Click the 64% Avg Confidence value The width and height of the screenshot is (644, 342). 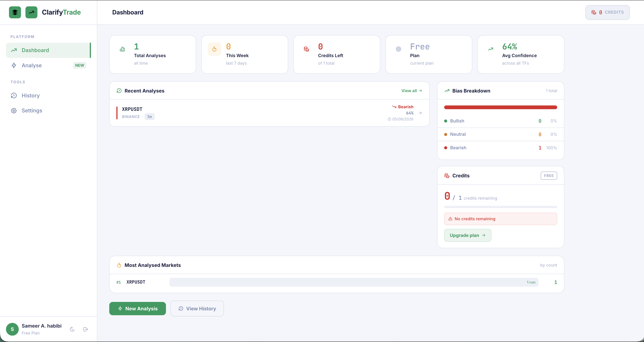tap(509, 46)
